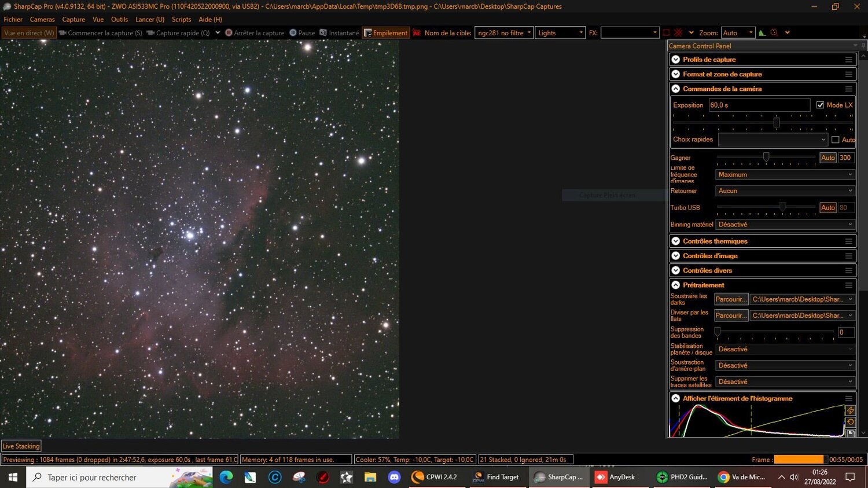Open the Outils menu

(x=119, y=19)
